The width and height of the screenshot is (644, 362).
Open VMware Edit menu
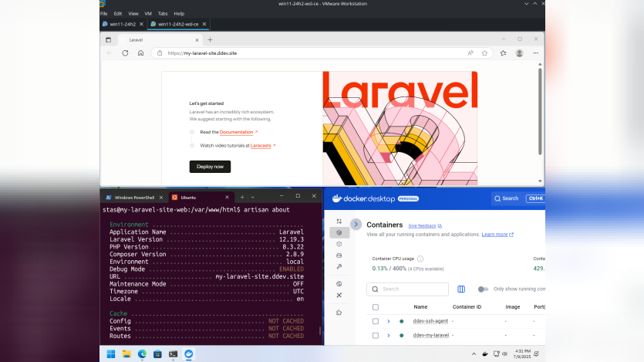tap(118, 14)
